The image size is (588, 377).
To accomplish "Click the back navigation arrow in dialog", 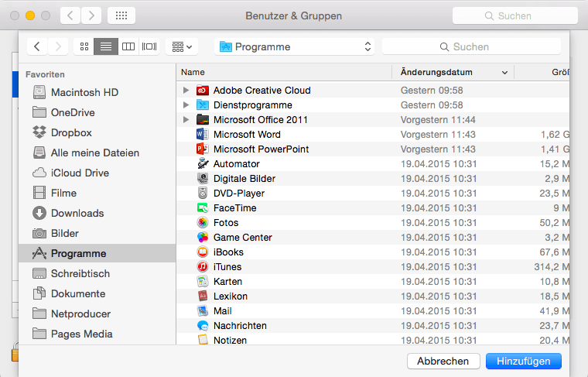I will point(37,46).
